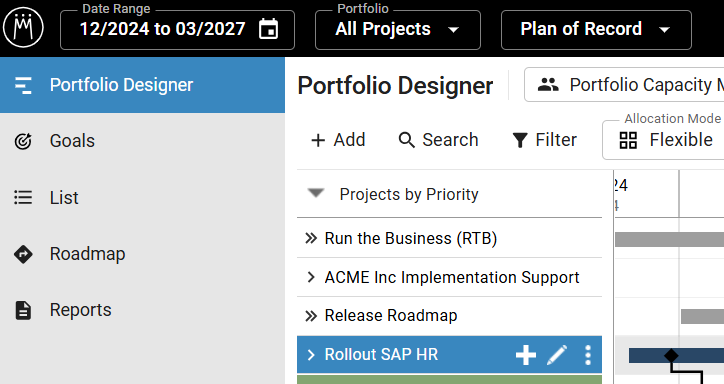Screen dimensions: 724x384
Task: Open Roadmap in the sidebar
Action: (x=142, y=254)
